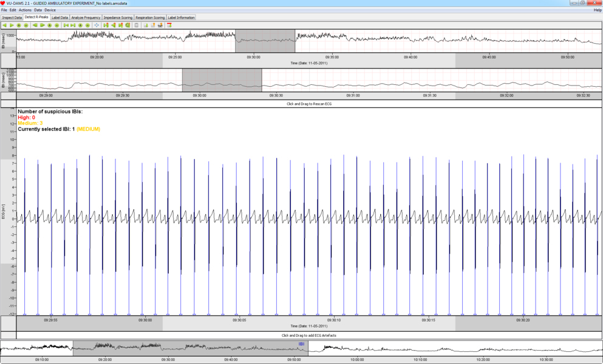Click zoom-out minus in second toolbar group
Image resolution: width=603 pixels, height=364 pixels.
(x=57, y=25)
